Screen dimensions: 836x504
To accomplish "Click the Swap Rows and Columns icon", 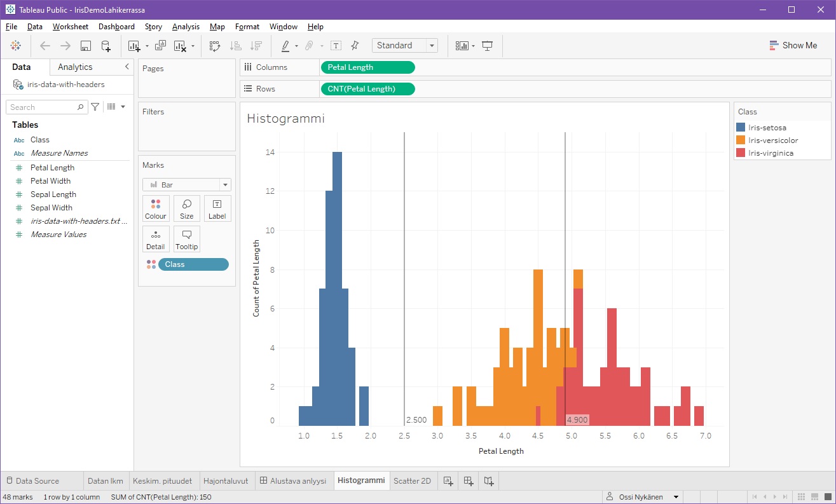I will (x=215, y=46).
